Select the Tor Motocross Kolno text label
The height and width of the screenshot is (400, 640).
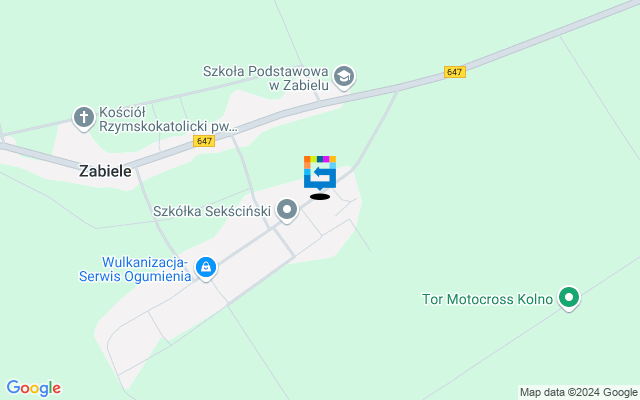coord(487,299)
